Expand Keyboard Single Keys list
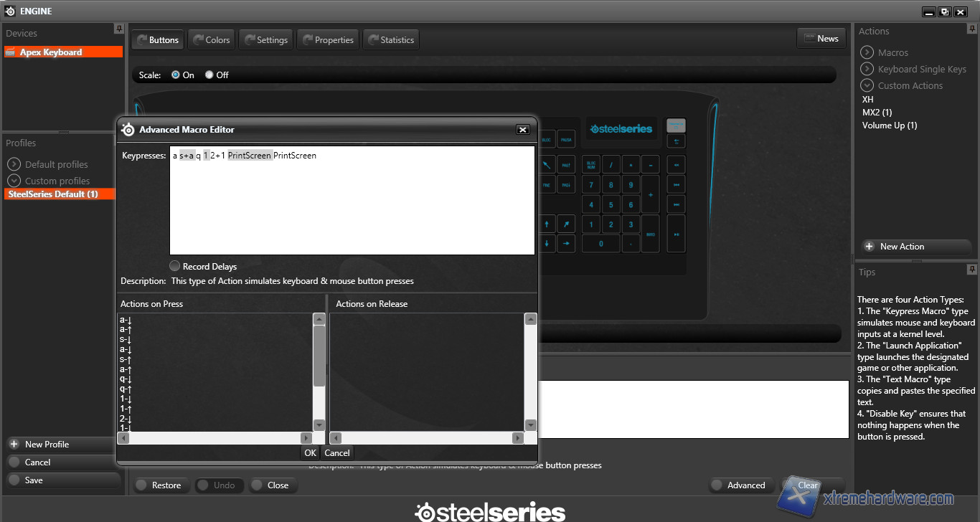Image resolution: width=980 pixels, height=522 pixels. point(867,69)
